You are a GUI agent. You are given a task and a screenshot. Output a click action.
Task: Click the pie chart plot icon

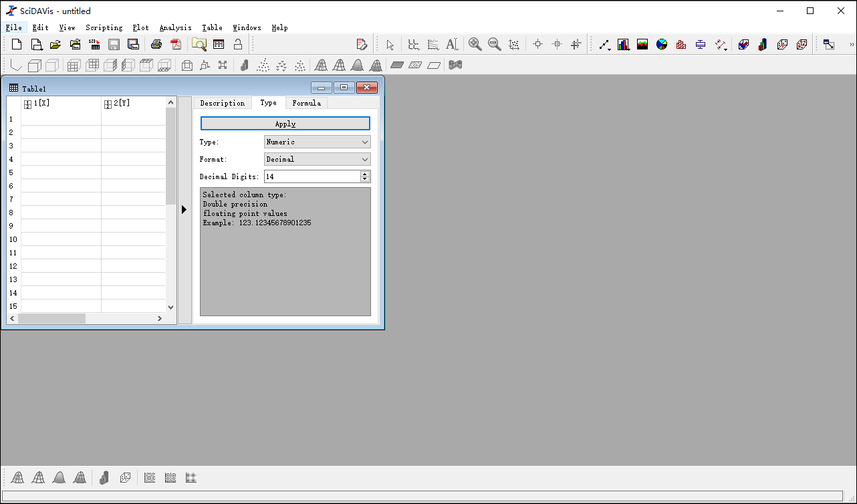coord(662,45)
